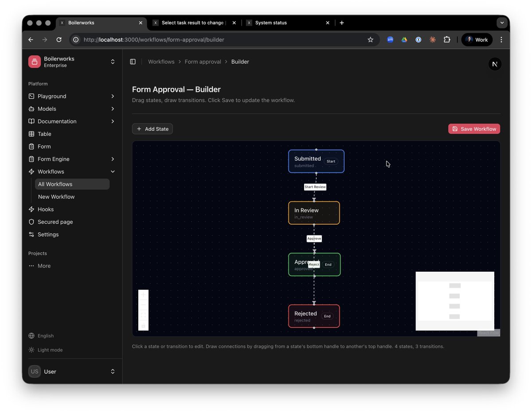532x413 pixels.
Task: Click the Start Review transition label
Action: (315, 187)
